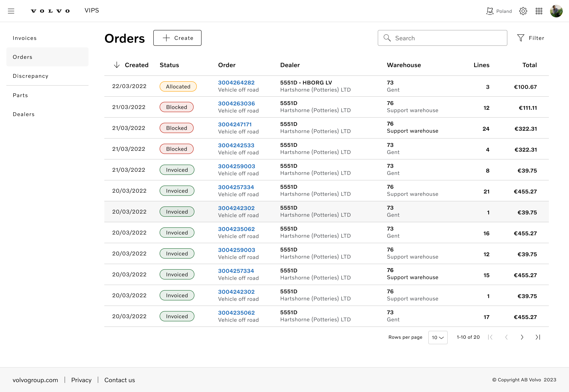Click the 1-10 of 20 pagination text
This screenshot has width=569, height=392.
[468, 337]
